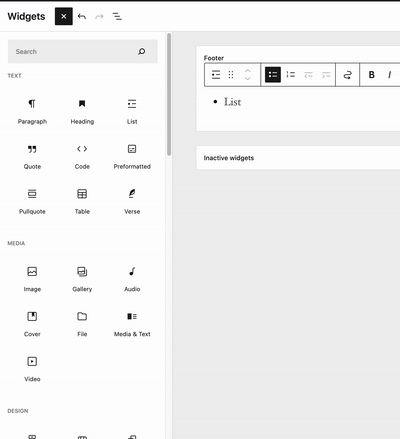Insert a Table block
The height and width of the screenshot is (439, 400).
[x=82, y=202]
